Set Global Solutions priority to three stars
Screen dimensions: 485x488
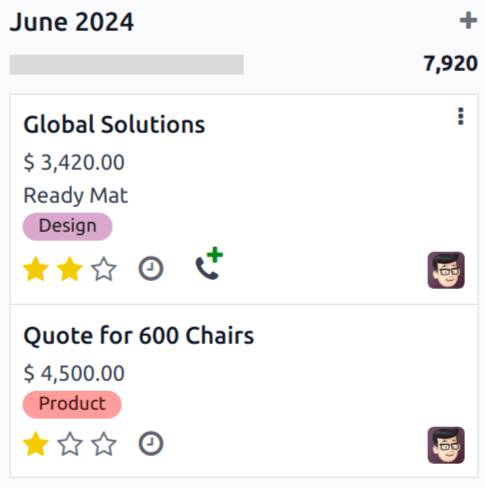[104, 268]
